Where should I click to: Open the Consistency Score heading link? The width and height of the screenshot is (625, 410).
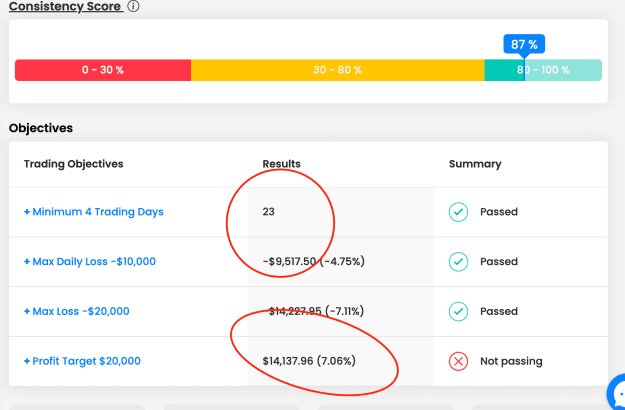[x=66, y=6]
